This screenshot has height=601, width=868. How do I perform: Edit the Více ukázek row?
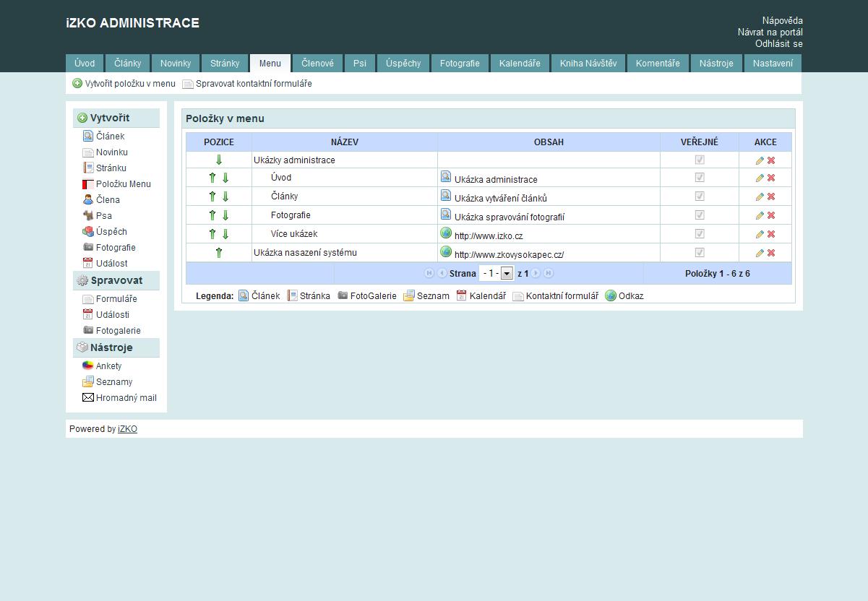[760, 234]
